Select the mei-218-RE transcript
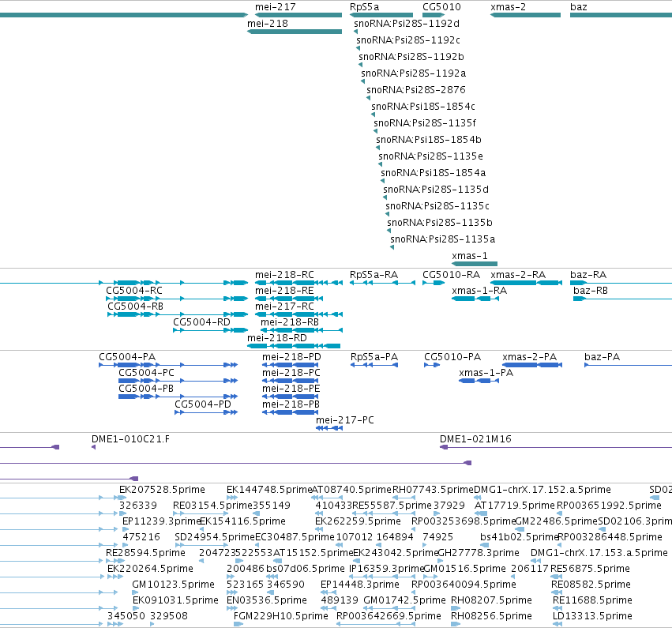The height and width of the screenshot is (628, 672). coord(289,299)
